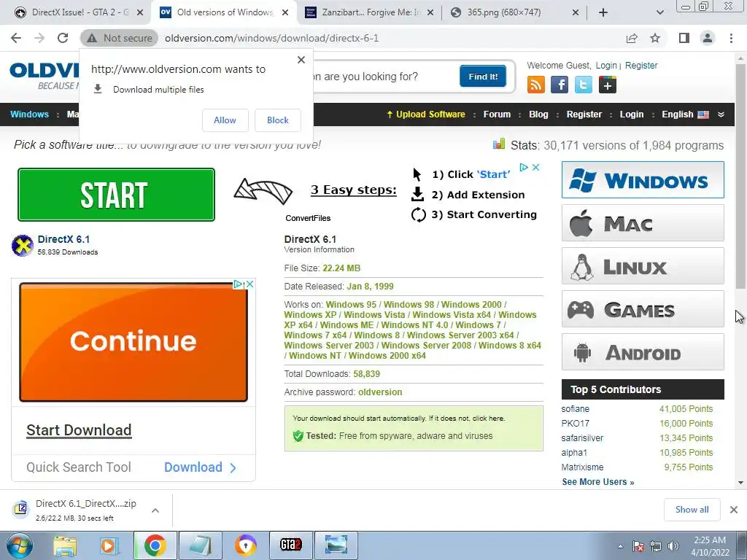Viewport: 747px width, 560px height.
Task: Show hidden tray icons arrow
Action: click(x=620, y=546)
